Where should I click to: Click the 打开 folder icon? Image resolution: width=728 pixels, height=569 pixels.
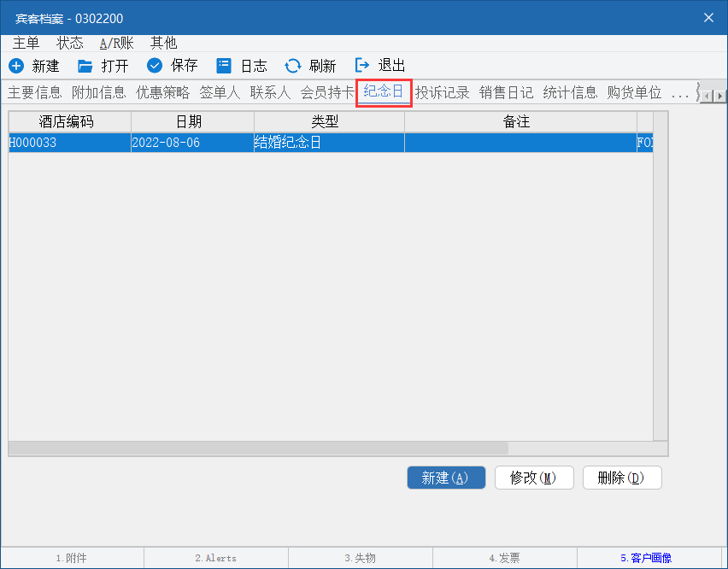click(85, 66)
